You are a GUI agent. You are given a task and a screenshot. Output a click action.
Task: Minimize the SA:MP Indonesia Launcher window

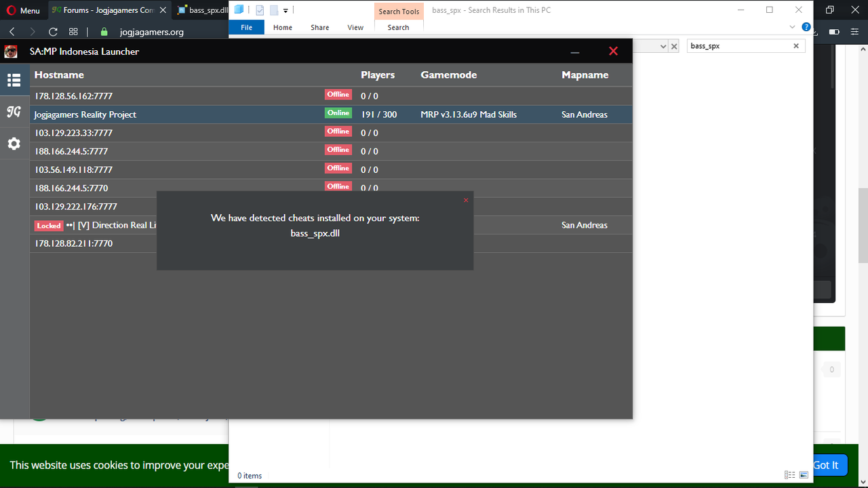(x=575, y=52)
